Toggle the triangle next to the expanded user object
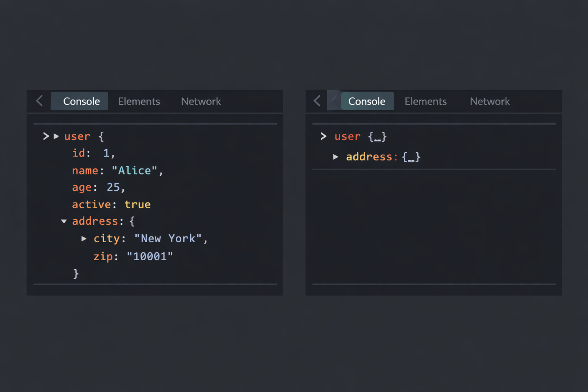 (56, 136)
